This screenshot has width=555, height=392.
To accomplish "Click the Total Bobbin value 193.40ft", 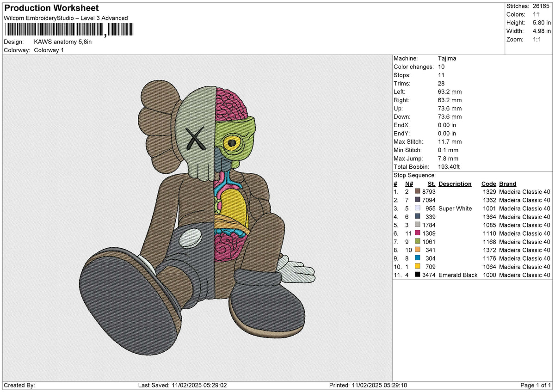I will pyautogui.click(x=449, y=166).
